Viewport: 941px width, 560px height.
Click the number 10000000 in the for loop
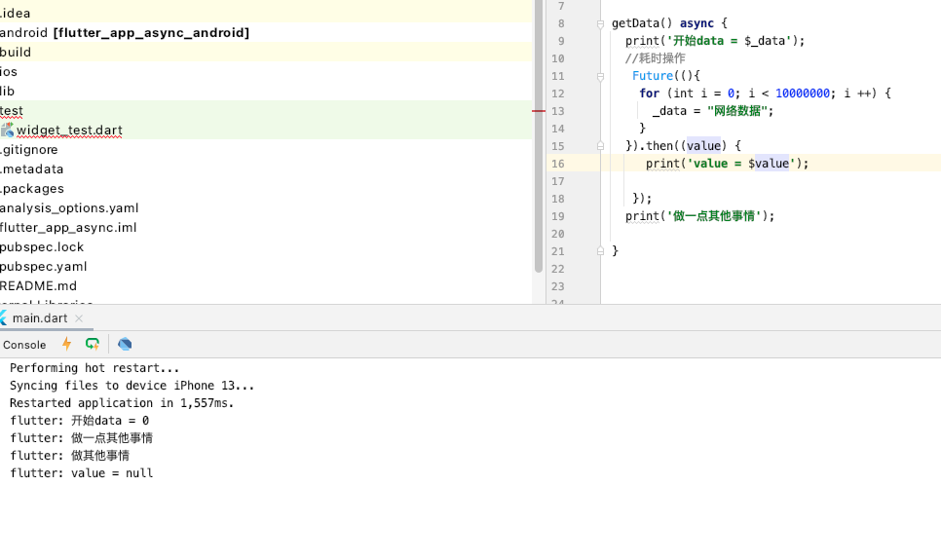point(803,93)
